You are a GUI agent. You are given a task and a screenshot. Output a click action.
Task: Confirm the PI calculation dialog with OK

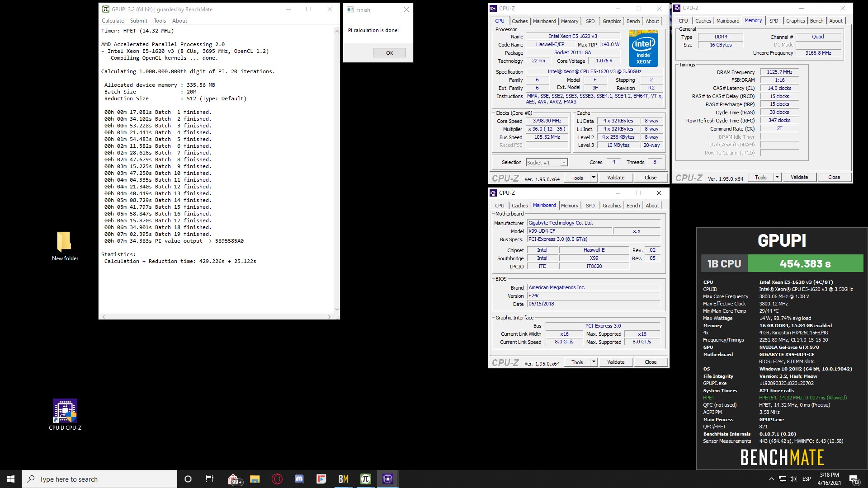click(x=389, y=53)
